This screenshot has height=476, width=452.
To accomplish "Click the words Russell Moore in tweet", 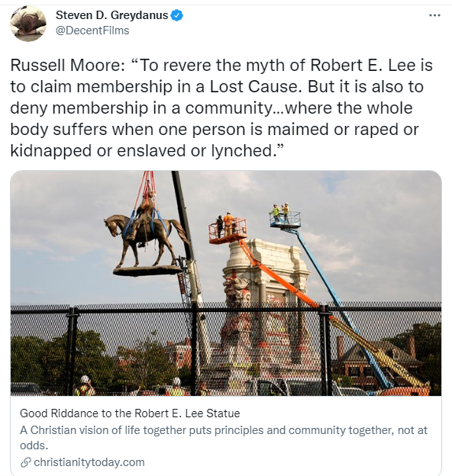I will [67, 66].
